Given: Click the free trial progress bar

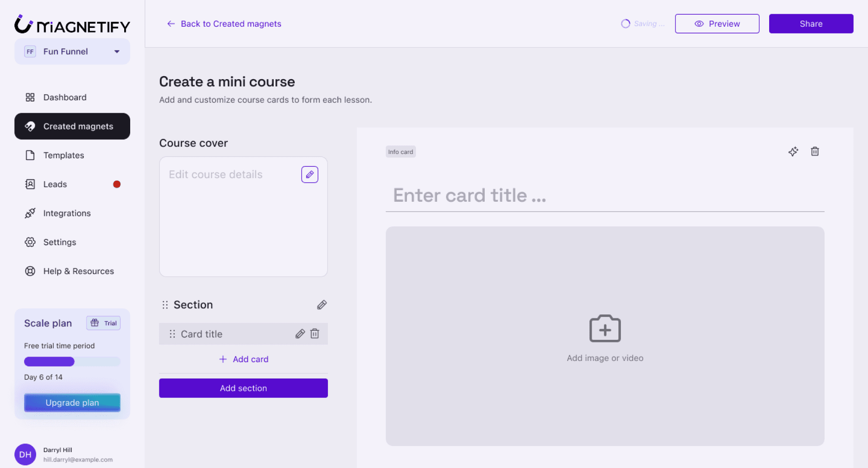Looking at the screenshot, I should (72, 361).
